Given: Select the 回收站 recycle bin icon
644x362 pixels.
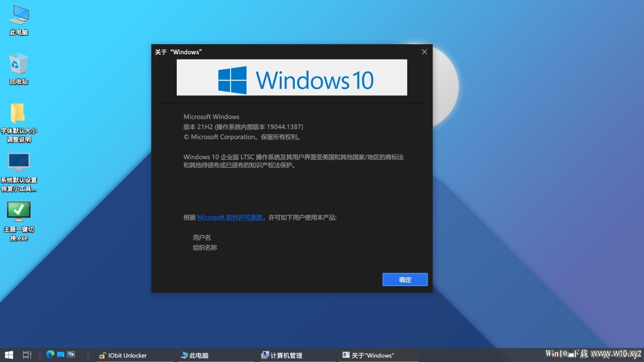Looking at the screenshot, I should [x=19, y=69].
